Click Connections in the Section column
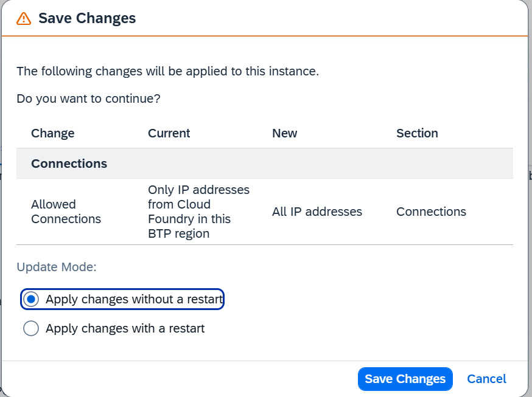This screenshot has width=532, height=397. point(431,212)
